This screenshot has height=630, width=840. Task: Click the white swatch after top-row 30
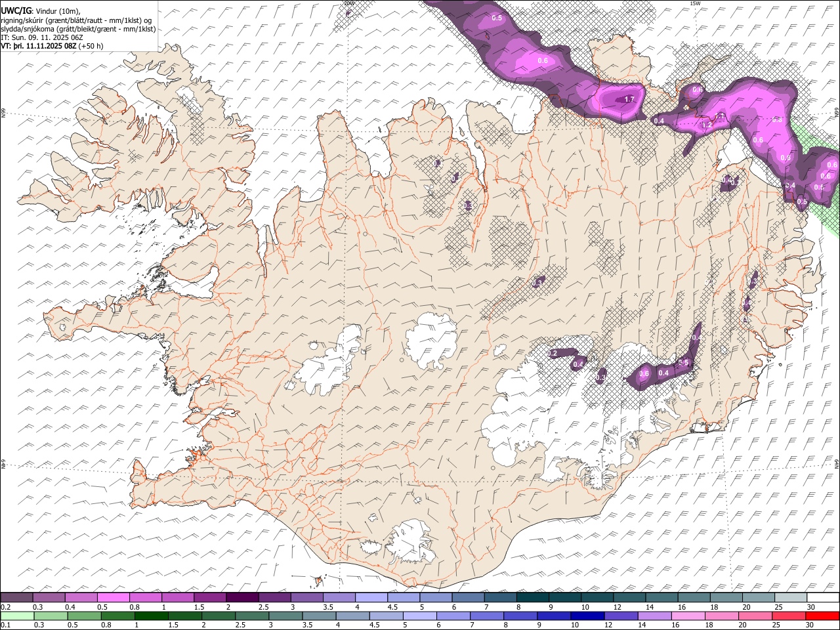point(822,597)
